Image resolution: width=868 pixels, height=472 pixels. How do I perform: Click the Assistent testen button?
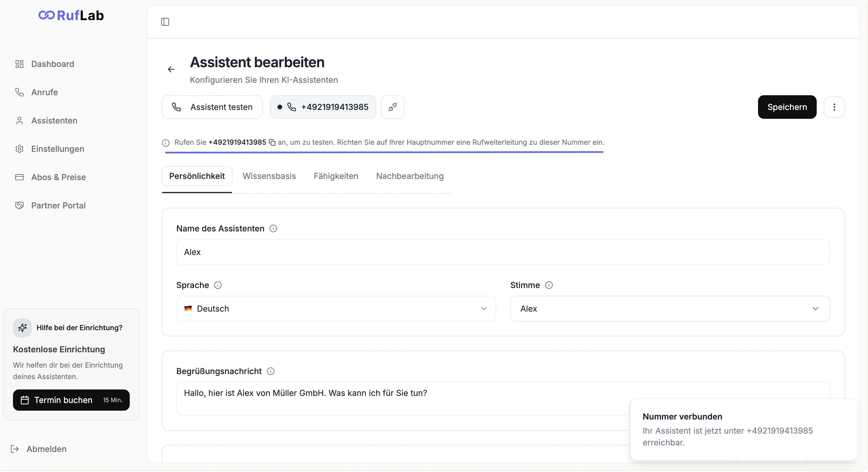click(x=212, y=107)
